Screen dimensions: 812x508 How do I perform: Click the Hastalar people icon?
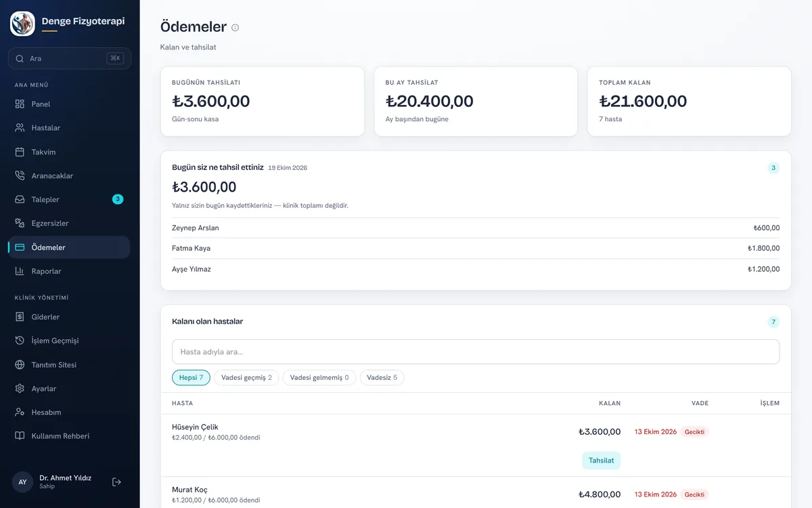tap(20, 128)
